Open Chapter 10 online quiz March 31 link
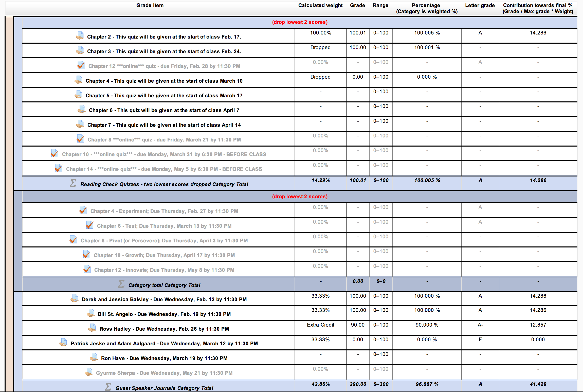This screenshot has width=583, height=392. [164, 154]
